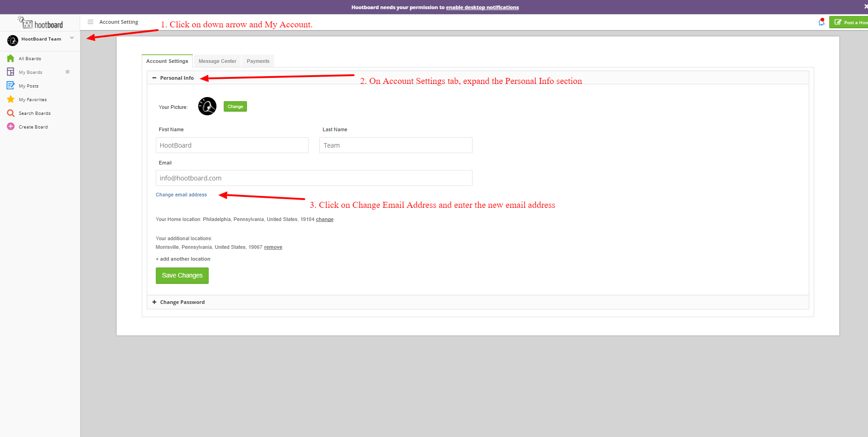The width and height of the screenshot is (868, 437).
Task: Switch to the Message Center tab
Action: [x=217, y=61]
